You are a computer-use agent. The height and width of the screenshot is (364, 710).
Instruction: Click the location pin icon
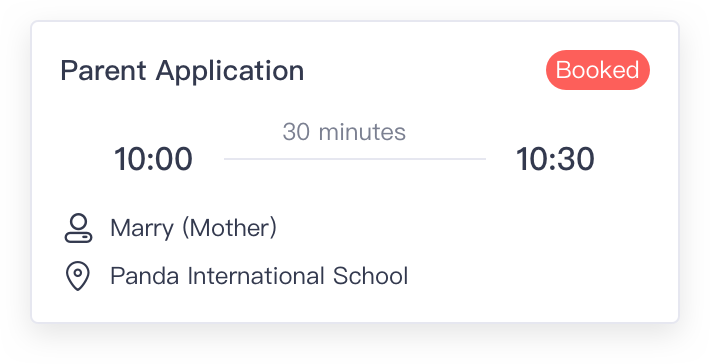(x=78, y=276)
